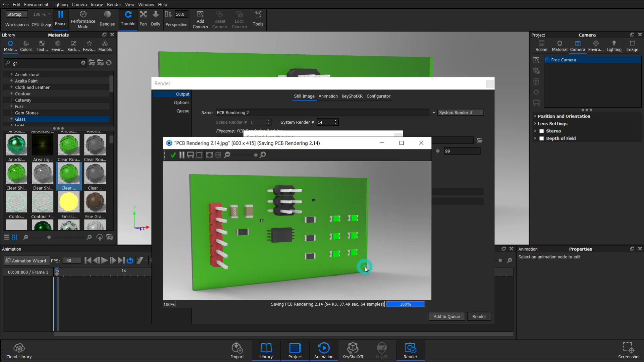This screenshot has width=644, height=362.
Task: Lock the current camera
Action: pyautogui.click(x=239, y=19)
